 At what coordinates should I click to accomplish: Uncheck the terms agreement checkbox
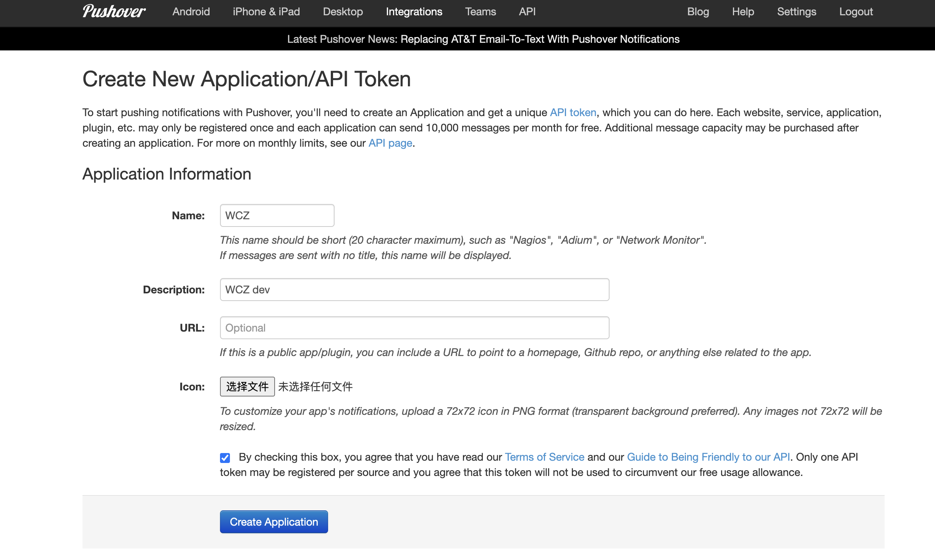click(x=225, y=458)
